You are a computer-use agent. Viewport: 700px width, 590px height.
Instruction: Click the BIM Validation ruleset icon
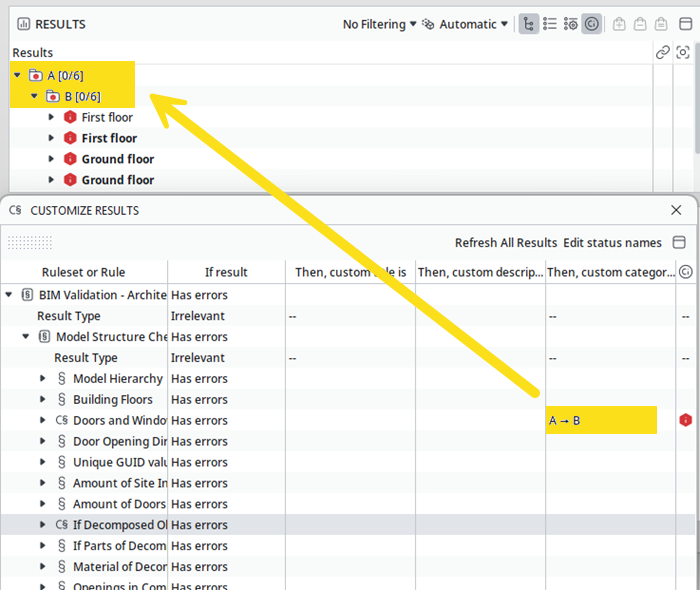click(x=27, y=295)
